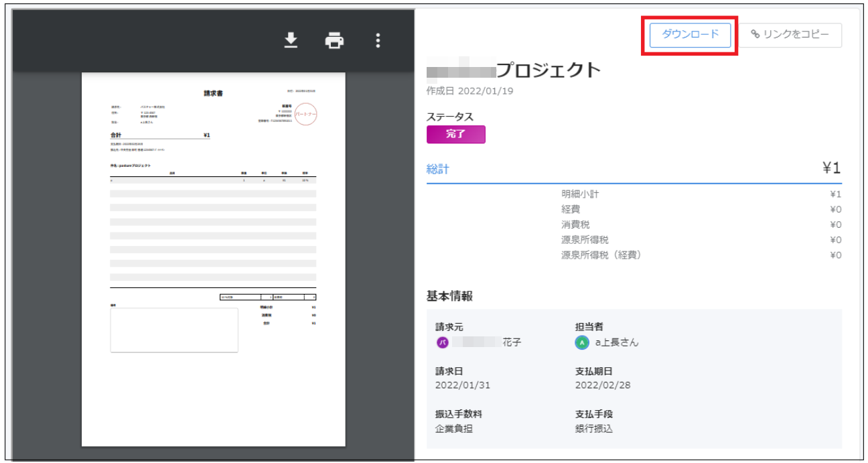Click the 銀行振込 payment method value

(594, 428)
